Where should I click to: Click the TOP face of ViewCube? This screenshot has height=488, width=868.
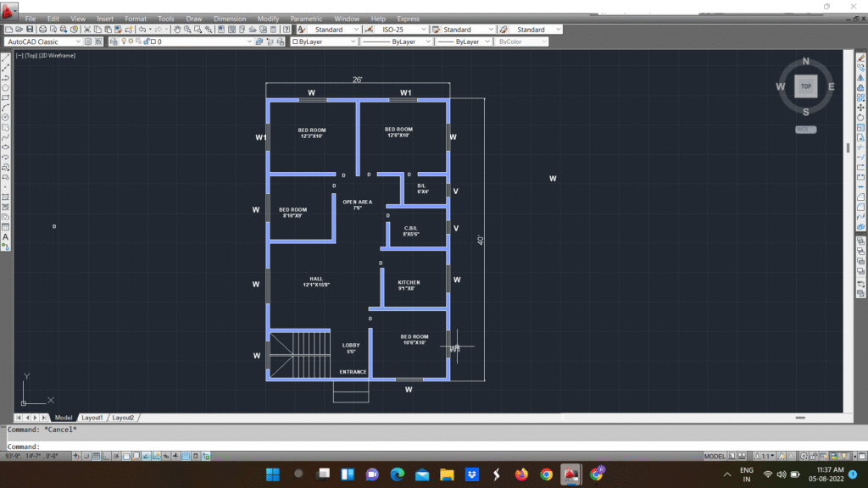[x=806, y=86]
